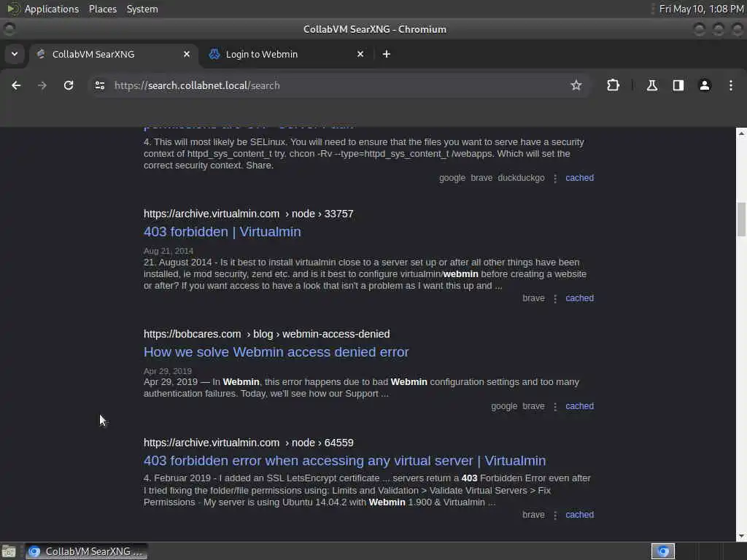Open '403 forbidden | Virtualmin' result

pos(222,232)
